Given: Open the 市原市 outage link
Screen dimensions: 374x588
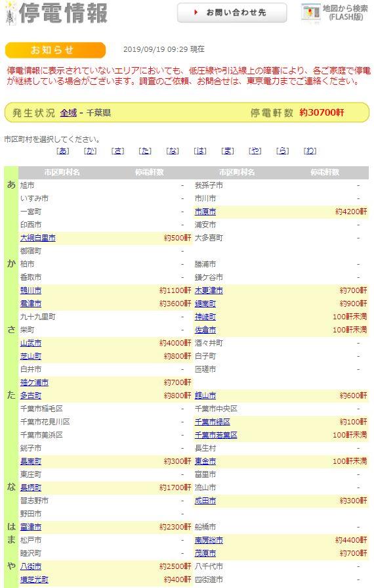Looking at the screenshot, I should [x=205, y=212].
